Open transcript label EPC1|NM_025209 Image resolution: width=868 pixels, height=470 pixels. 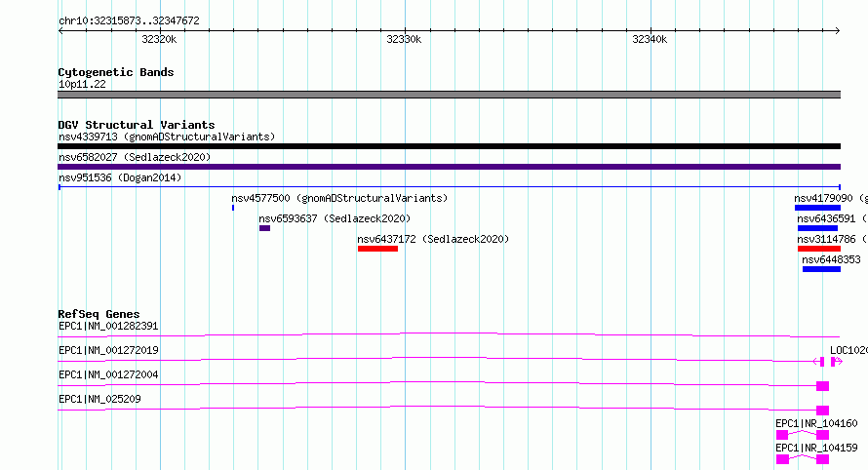coord(99,399)
